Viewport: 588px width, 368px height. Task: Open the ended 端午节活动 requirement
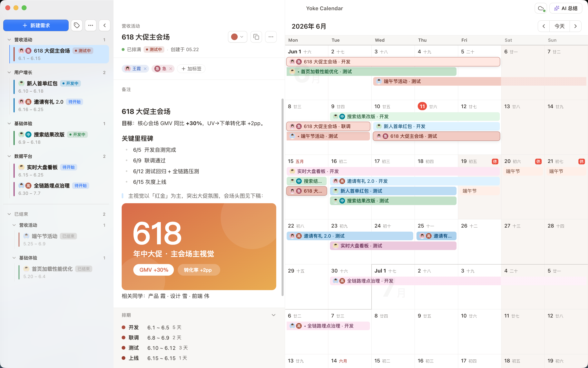62,240
